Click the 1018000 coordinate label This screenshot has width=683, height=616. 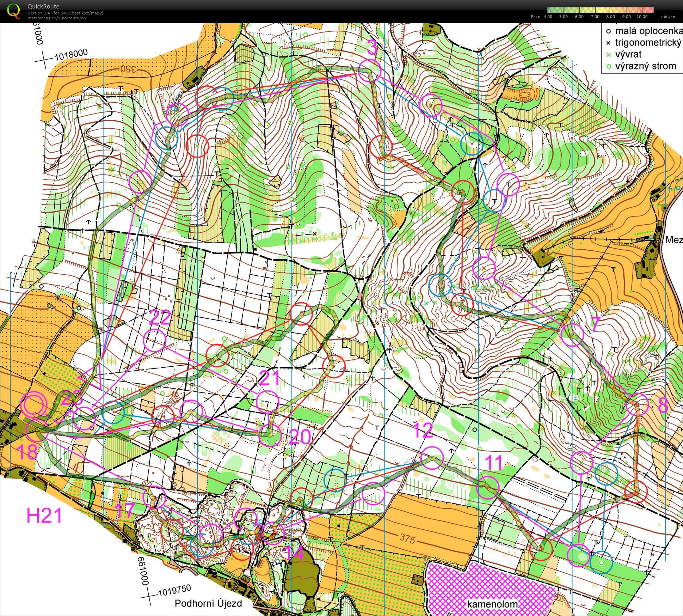[x=71, y=55]
